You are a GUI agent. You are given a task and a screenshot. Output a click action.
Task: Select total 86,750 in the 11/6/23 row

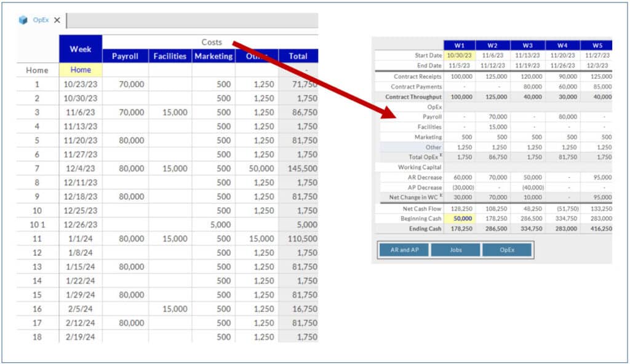pyautogui.click(x=298, y=113)
